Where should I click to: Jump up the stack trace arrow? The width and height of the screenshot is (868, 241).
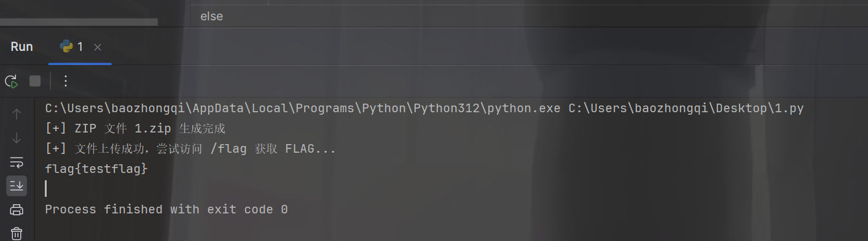pos(17,113)
